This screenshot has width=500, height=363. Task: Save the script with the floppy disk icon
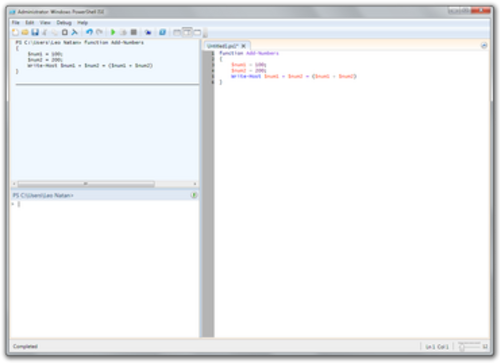click(x=35, y=32)
